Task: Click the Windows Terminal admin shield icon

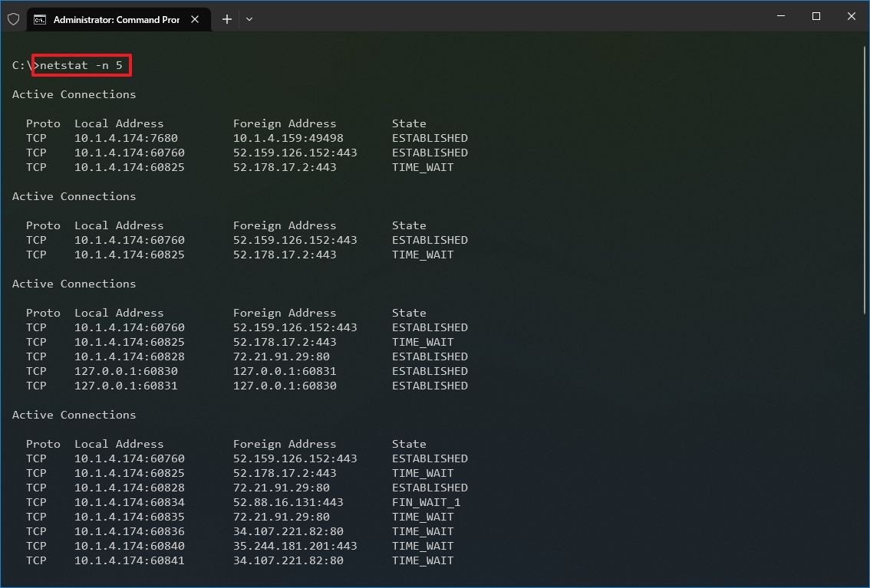Action: click(x=13, y=18)
